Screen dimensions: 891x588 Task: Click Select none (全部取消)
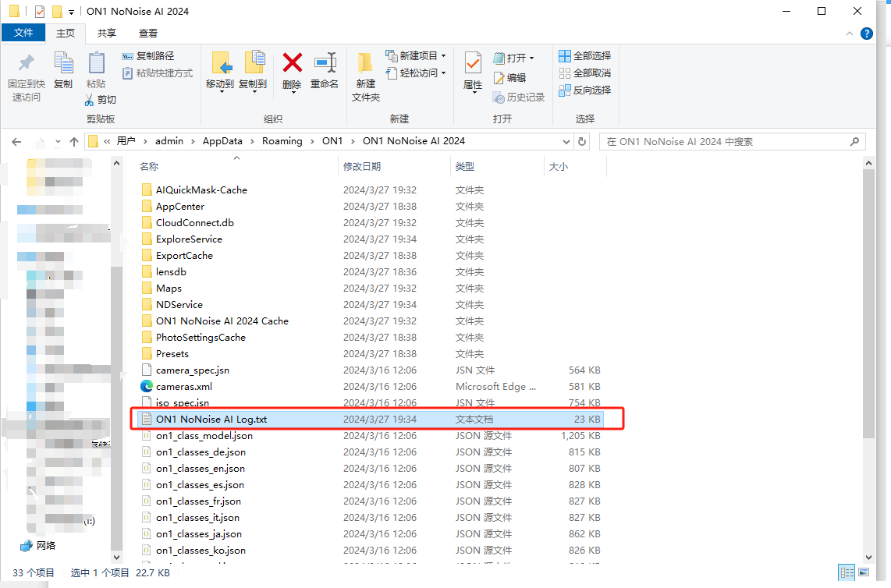[x=585, y=73]
